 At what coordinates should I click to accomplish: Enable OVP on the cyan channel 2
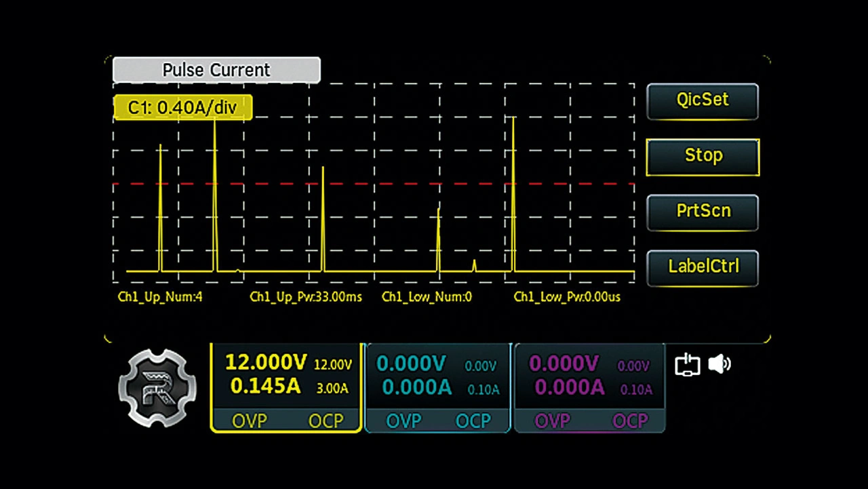[403, 421]
